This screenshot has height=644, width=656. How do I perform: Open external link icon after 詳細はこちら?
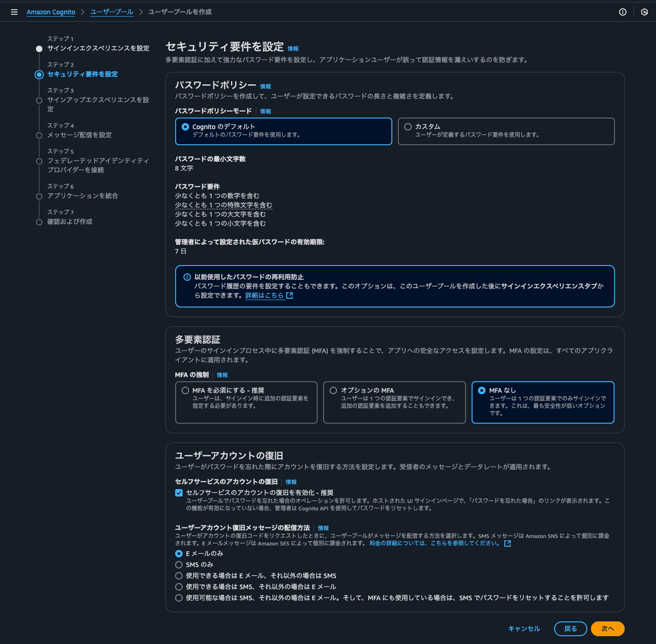(290, 295)
